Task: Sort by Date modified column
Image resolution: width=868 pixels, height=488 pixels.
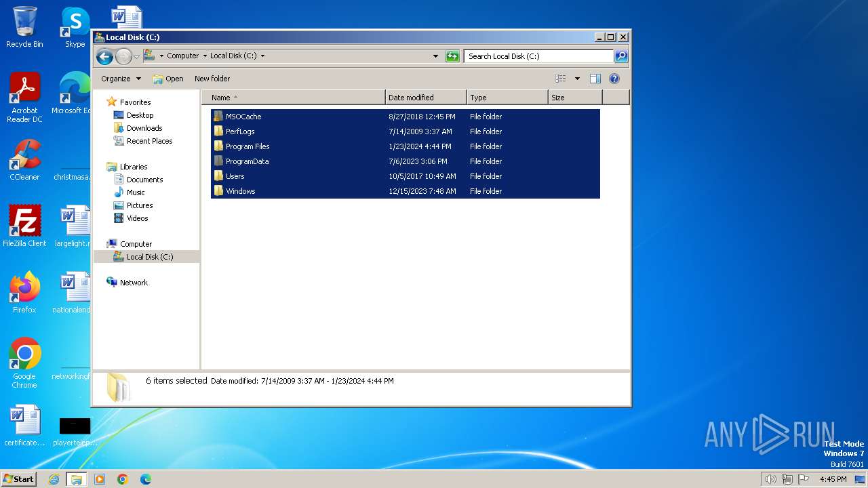Action: tap(426, 98)
